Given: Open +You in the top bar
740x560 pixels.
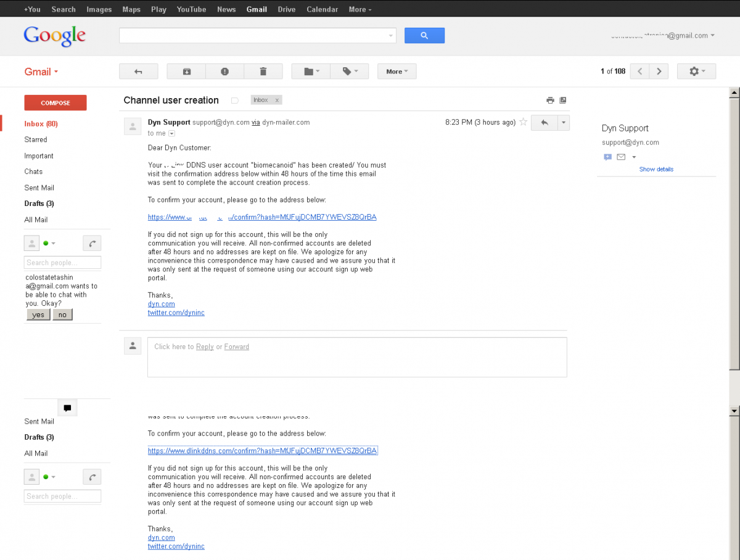Looking at the screenshot, I should coord(32,9).
